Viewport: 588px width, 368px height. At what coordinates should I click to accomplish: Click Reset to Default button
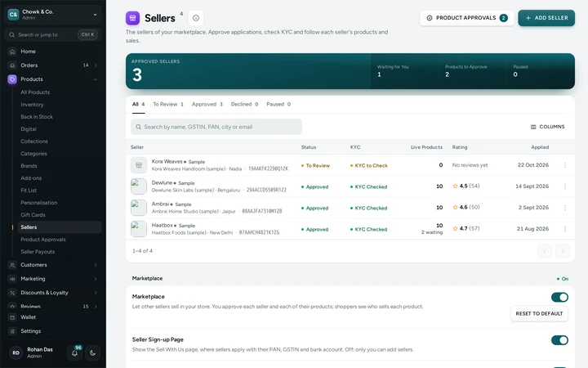point(539,313)
